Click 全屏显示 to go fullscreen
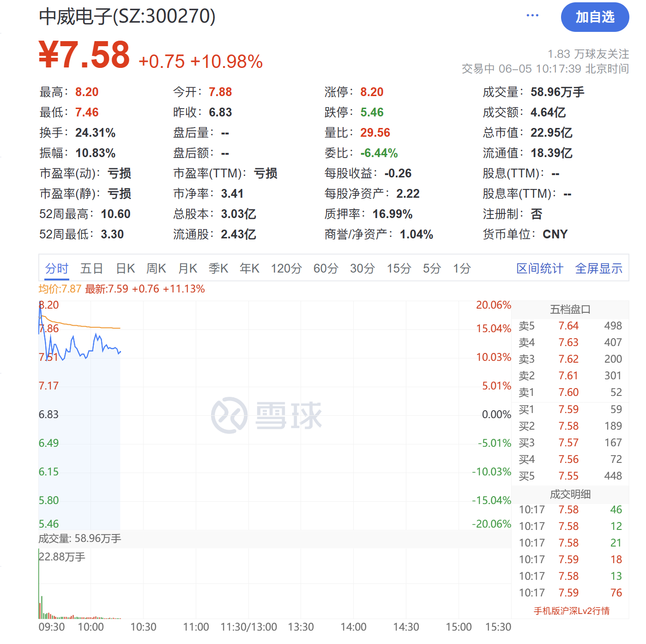This screenshot has height=644, width=646. click(599, 268)
